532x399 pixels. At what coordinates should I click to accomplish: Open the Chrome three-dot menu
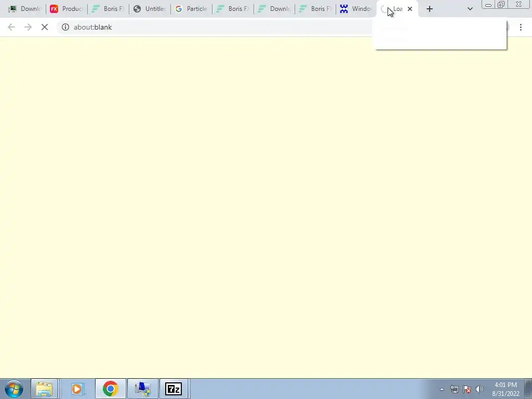(521, 27)
